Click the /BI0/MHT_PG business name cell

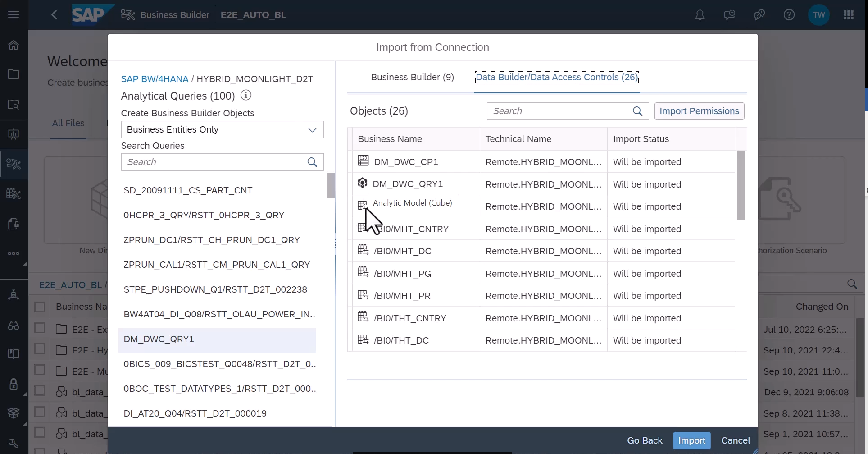coord(416,273)
